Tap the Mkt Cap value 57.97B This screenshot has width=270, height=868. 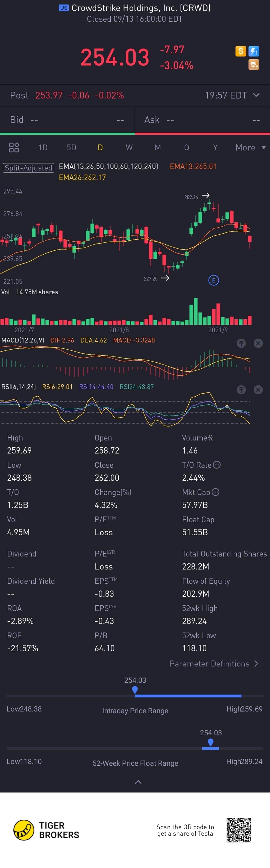[195, 505]
